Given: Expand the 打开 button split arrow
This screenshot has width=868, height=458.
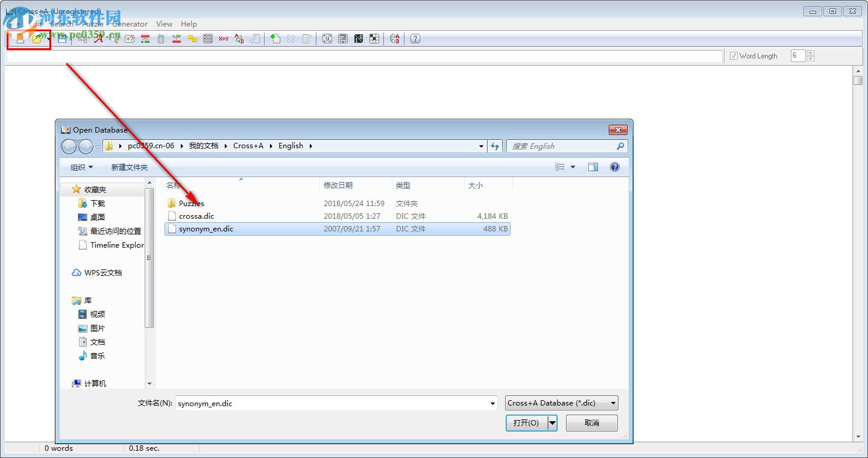Looking at the screenshot, I should [552, 423].
